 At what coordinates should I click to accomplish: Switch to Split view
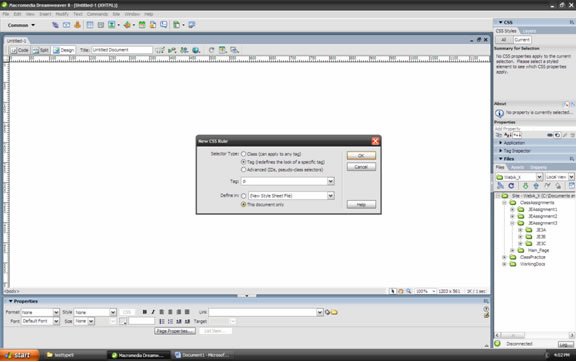40,50
